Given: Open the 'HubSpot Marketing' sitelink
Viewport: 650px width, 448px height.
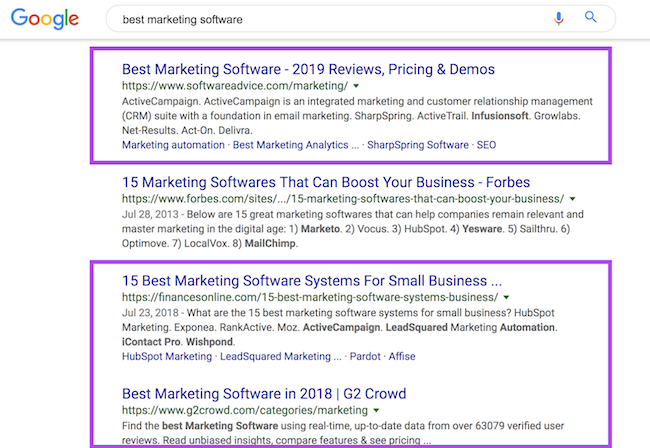Looking at the screenshot, I should click(167, 356).
